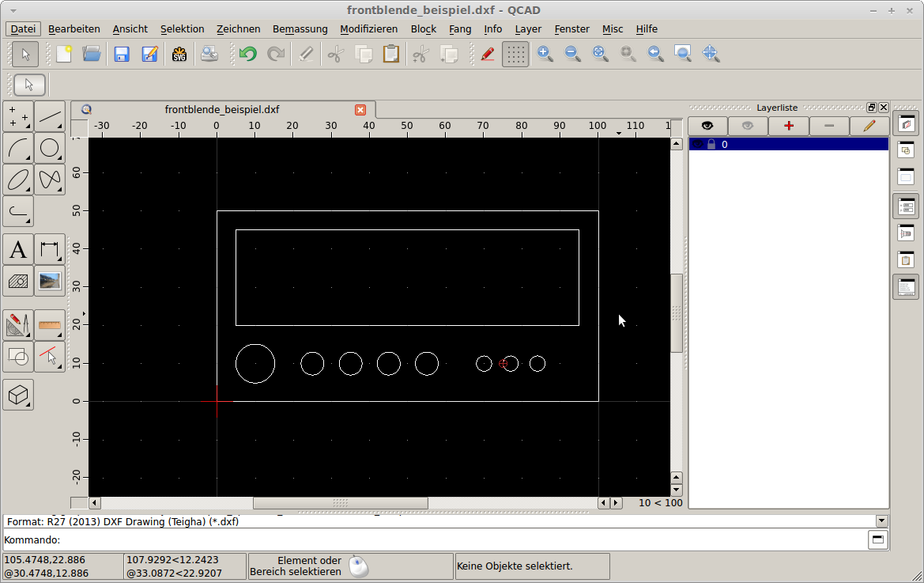Save the drawing with floppy icon
Image resolution: width=924 pixels, height=583 pixels.
(x=122, y=55)
